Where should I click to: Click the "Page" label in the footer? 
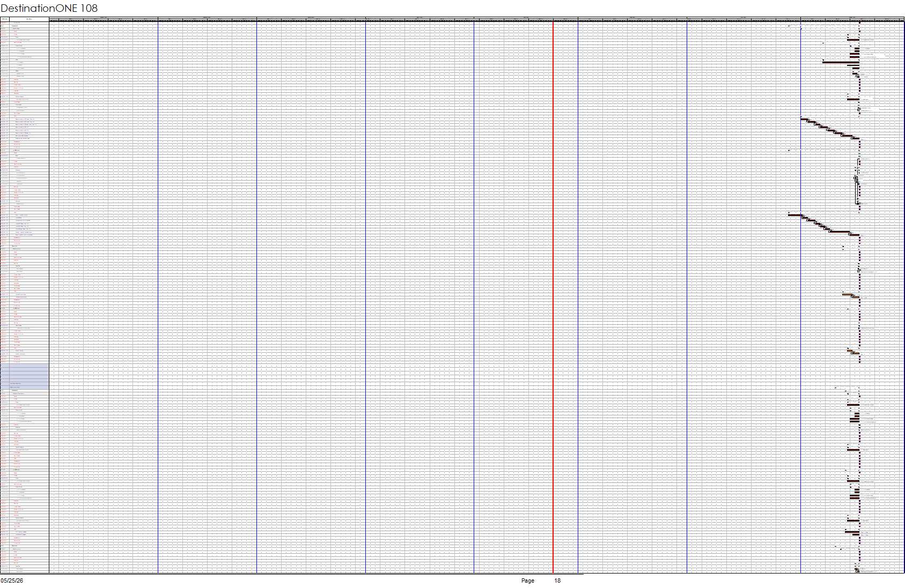pyautogui.click(x=528, y=580)
